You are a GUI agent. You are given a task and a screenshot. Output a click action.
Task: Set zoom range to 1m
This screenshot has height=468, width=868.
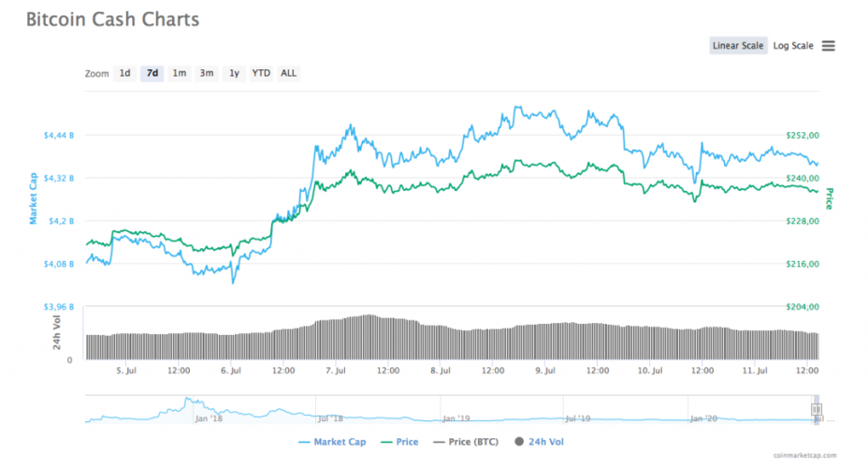179,73
